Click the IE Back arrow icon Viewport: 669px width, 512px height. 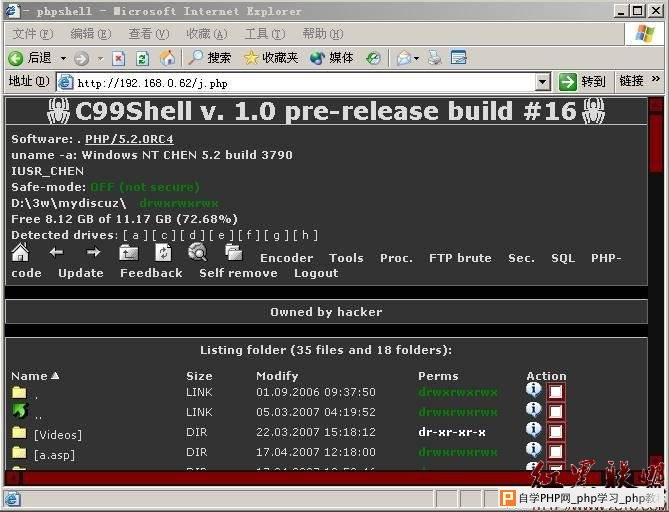click(15, 58)
